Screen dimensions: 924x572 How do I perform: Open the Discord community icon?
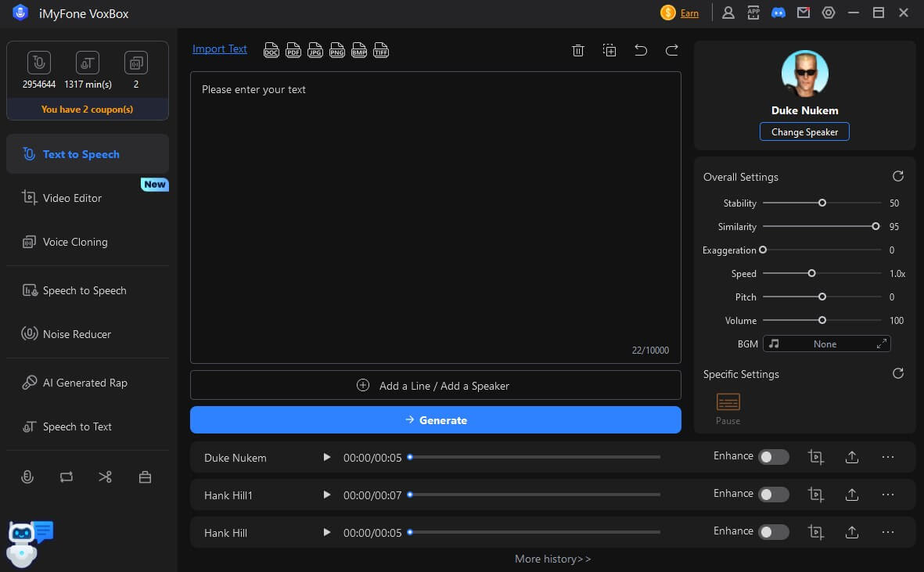pos(778,13)
